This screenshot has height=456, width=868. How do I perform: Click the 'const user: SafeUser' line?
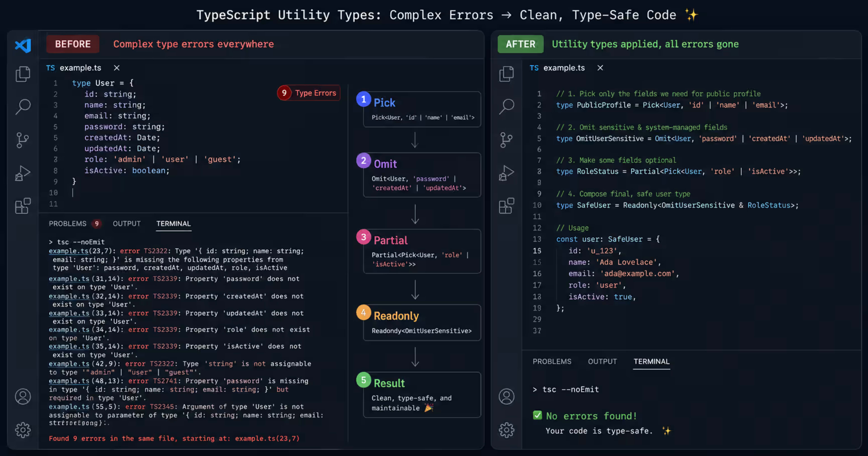tap(608, 239)
